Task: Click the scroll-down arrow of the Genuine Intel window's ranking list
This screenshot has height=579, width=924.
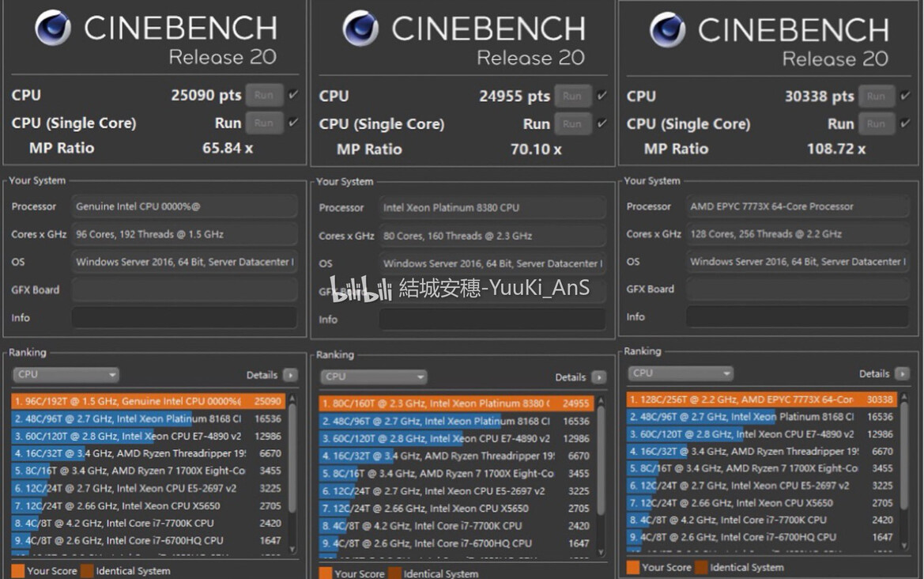Action: click(292, 549)
